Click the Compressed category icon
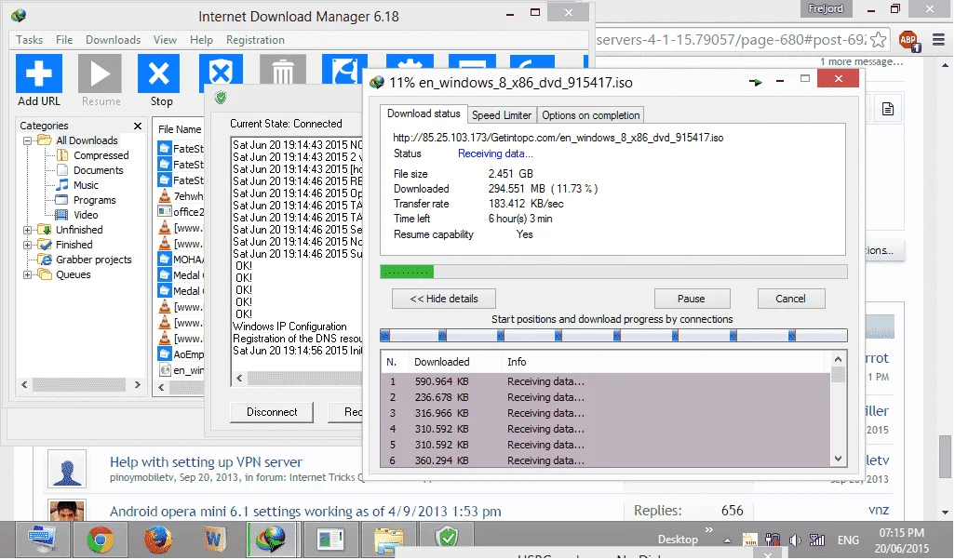This screenshot has width=955, height=560. [x=61, y=155]
